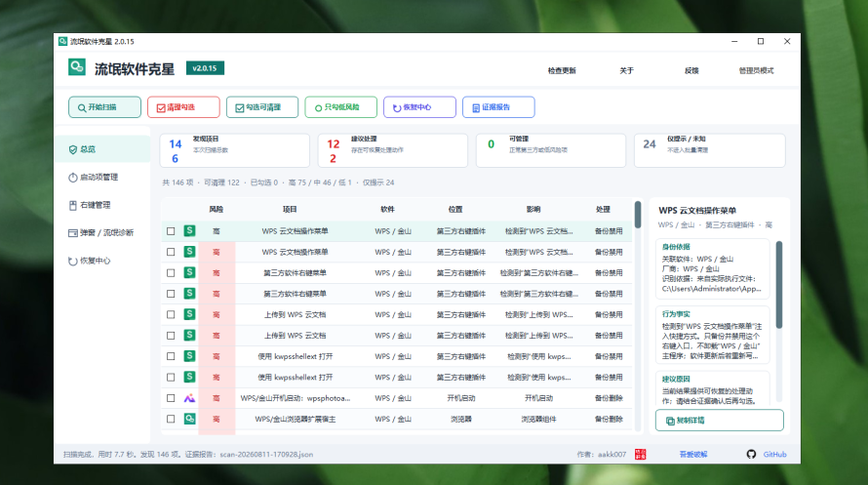
Task: Tick the checkbox for WPS/金山浏览器扩展宿主
Action: (171, 419)
